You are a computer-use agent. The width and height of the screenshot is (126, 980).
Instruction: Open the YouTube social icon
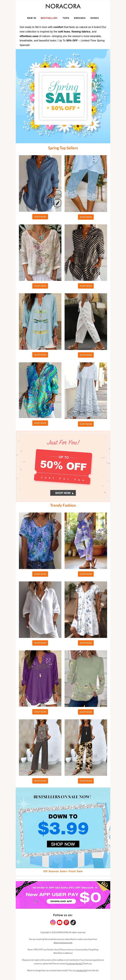(60, 922)
